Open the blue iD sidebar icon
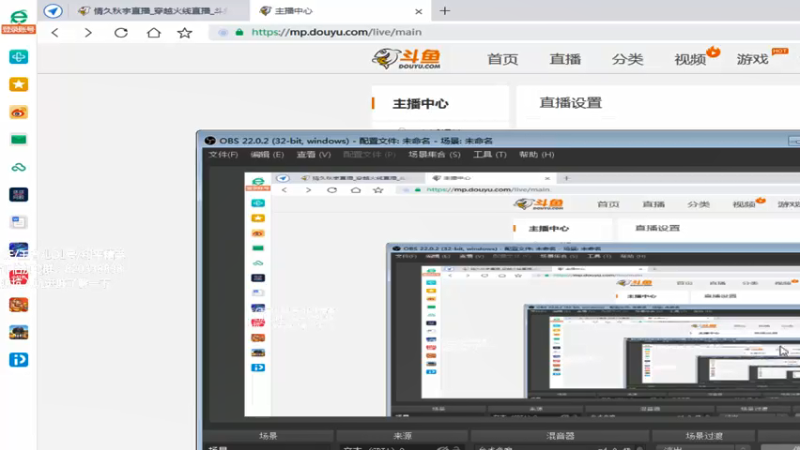 18,360
